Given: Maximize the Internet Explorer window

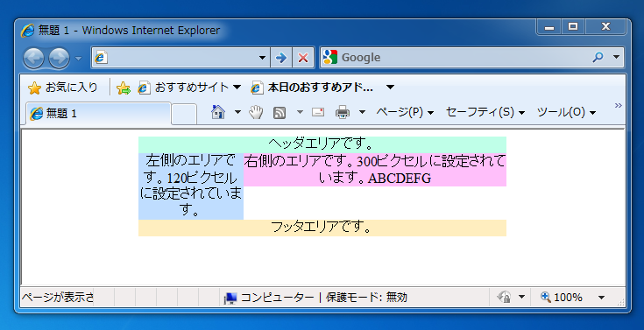Looking at the screenshot, I should [x=573, y=27].
